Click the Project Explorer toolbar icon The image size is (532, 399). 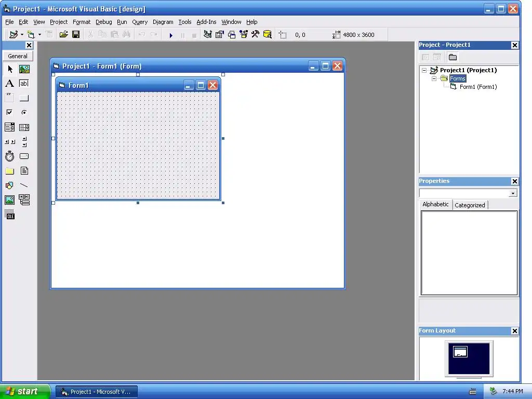pyautogui.click(x=208, y=35)
